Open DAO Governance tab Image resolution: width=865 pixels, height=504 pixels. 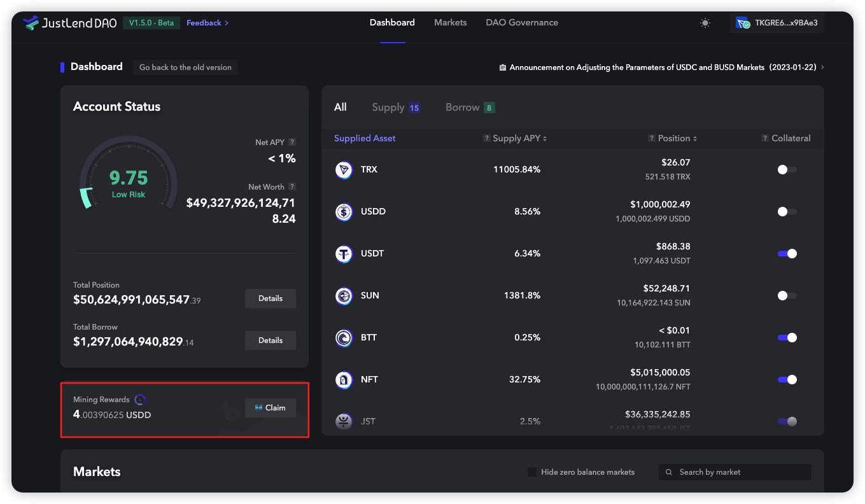tap(522, 23)
